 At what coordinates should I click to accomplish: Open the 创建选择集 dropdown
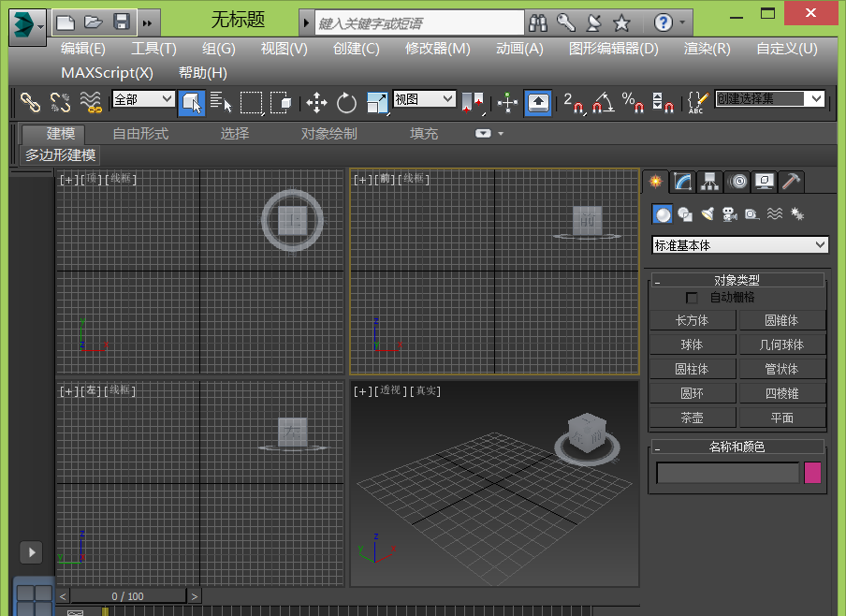pos(770,99)
